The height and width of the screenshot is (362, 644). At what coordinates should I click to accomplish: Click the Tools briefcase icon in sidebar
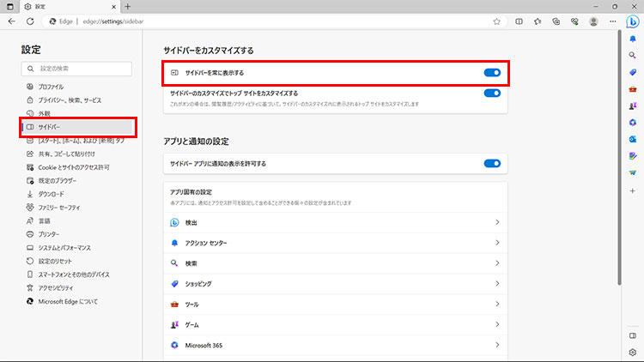pos(632,89)
